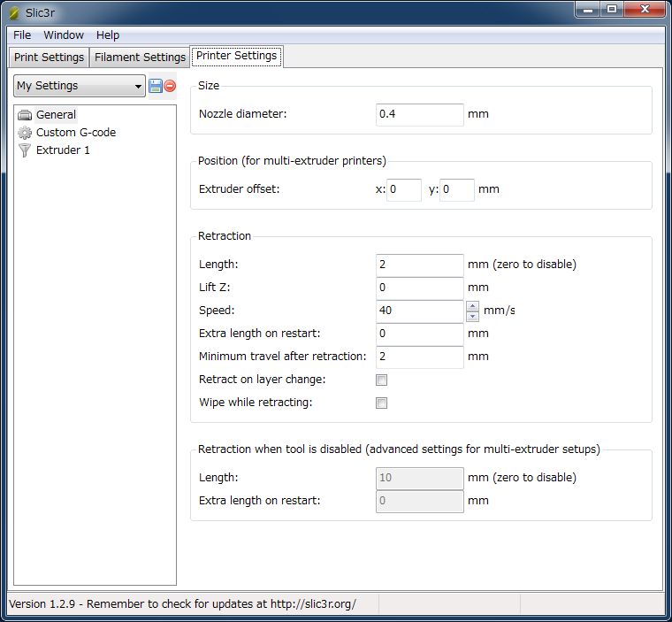Click the Retraction Extra length on restart field
Viewport: 672px width, 622px height.
pos(420,334)
